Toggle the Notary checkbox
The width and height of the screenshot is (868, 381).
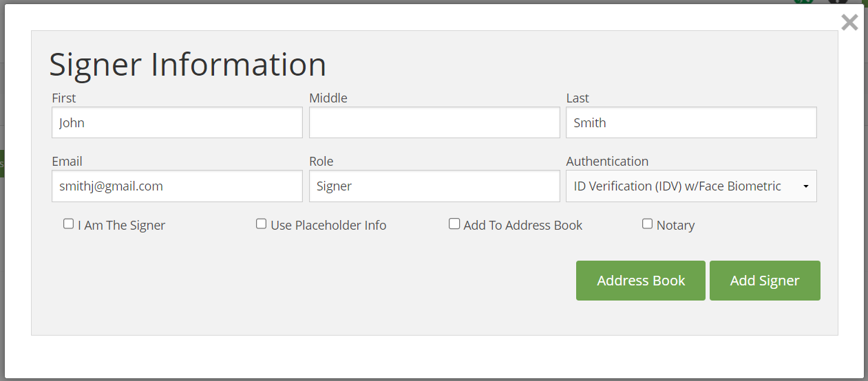click(647, 224)
